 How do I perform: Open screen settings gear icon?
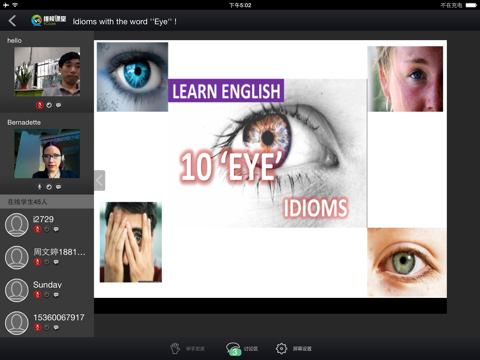[x=281, y=348]
